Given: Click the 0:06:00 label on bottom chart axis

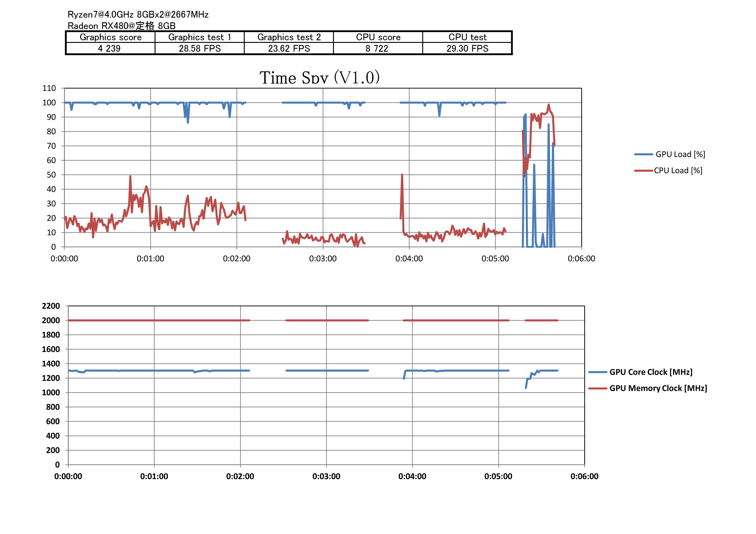Looking at the screenshot, I should (x=584, y=476).
